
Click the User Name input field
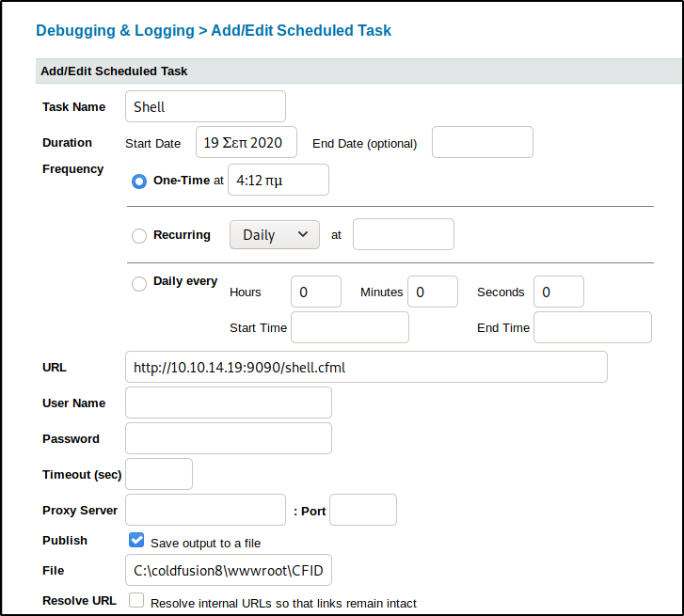pyautogui.click(x=229, y=403)
